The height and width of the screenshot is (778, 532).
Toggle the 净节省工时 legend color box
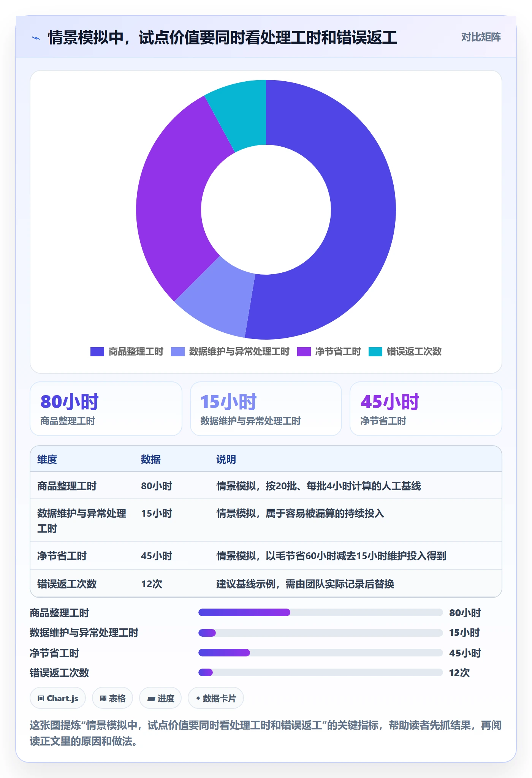pos(304,352)
